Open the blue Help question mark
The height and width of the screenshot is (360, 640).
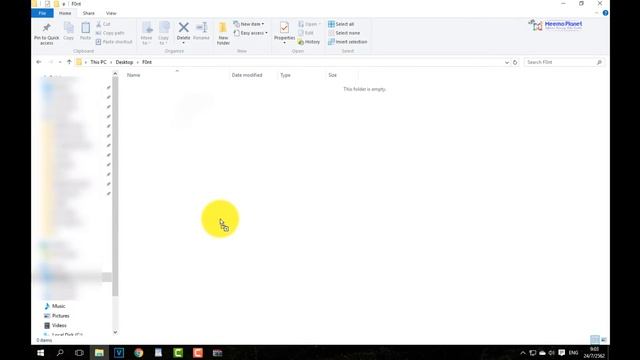tap(605, 13)
